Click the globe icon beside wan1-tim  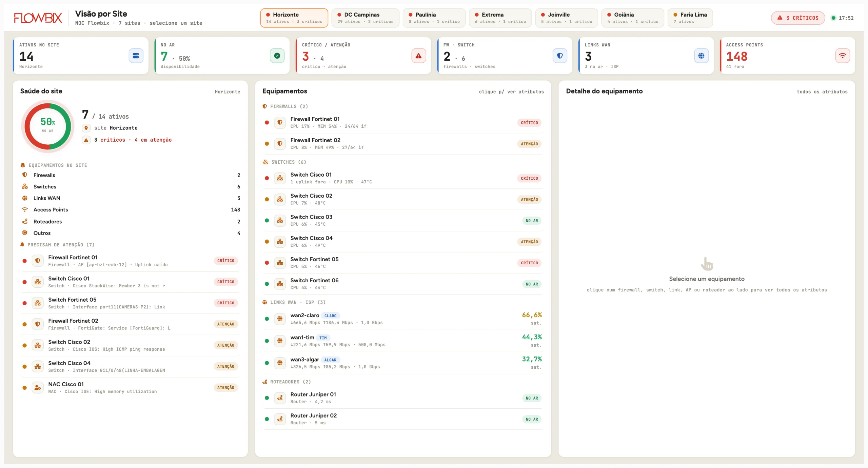pyautogui.click(x=280, y=341)
